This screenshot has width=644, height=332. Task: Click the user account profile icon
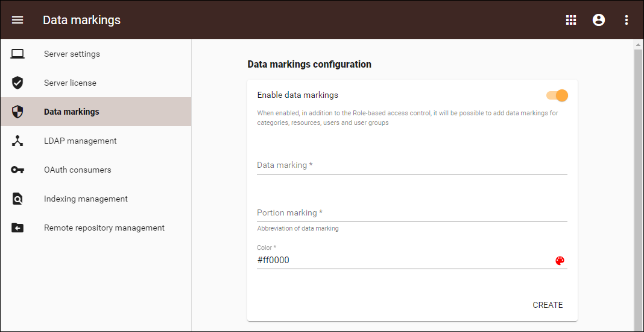coord(599,20)
